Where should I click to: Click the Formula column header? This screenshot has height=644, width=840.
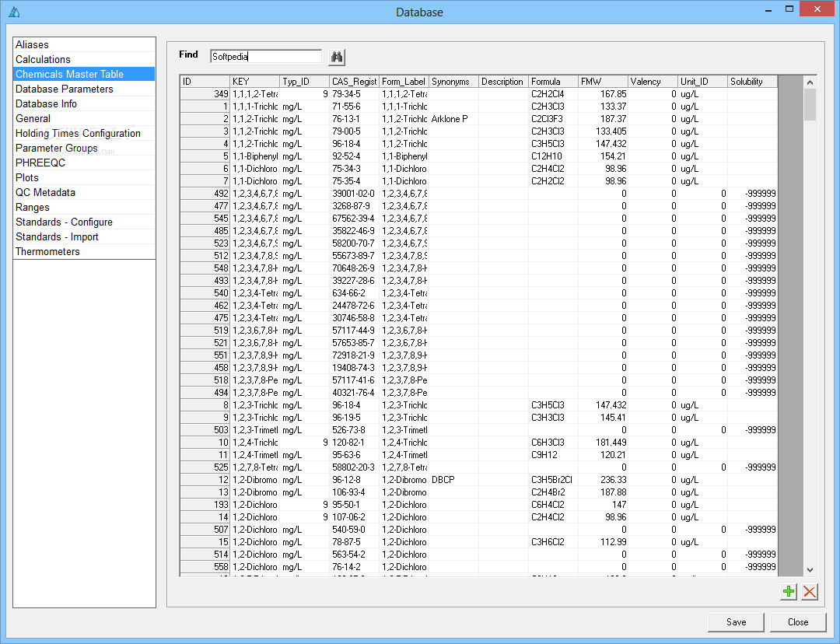point(554,82)
